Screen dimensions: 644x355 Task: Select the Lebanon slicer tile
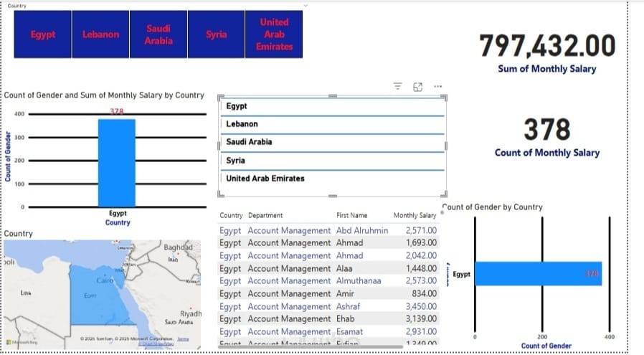[x=100, y=34]
